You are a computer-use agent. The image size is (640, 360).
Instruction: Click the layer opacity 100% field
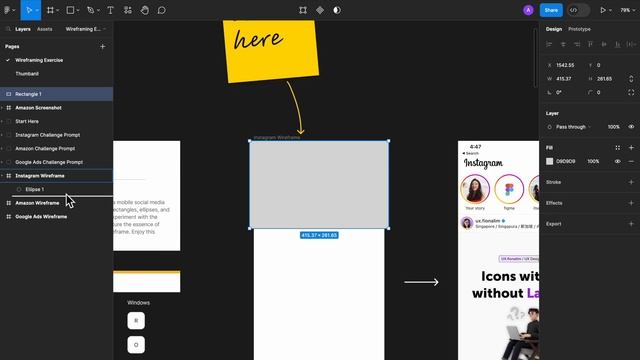613,127
